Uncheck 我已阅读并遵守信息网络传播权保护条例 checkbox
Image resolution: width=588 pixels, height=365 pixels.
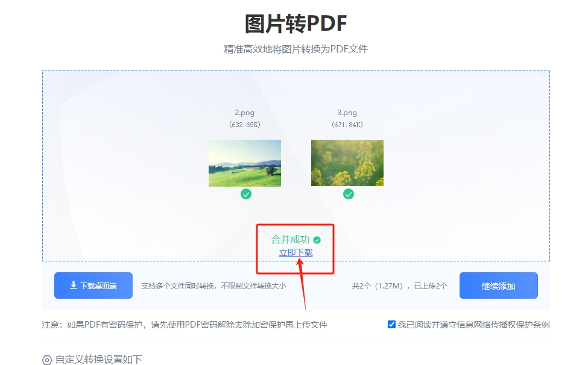[391, 324]
